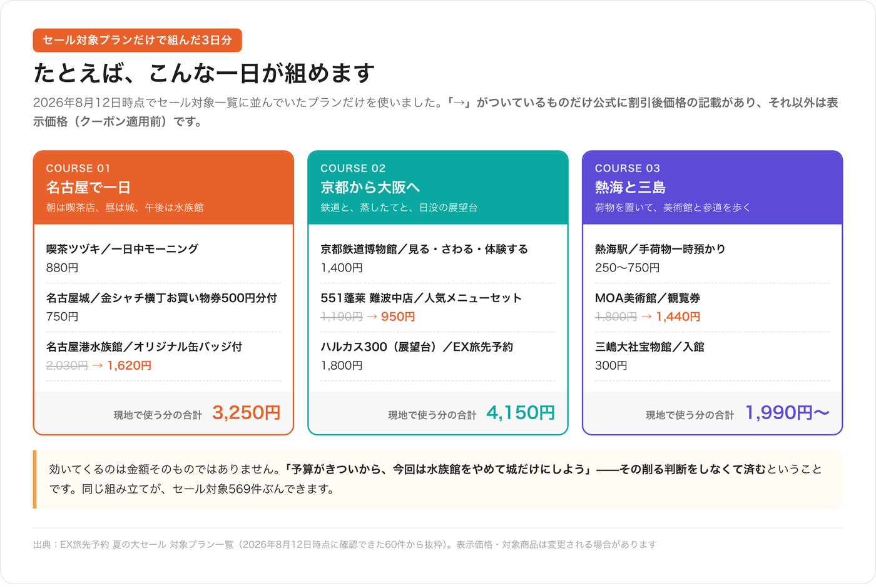
Task: Click subtitle 荷物を置いて、美術館と参道を歩く
Action: (673, 208)
